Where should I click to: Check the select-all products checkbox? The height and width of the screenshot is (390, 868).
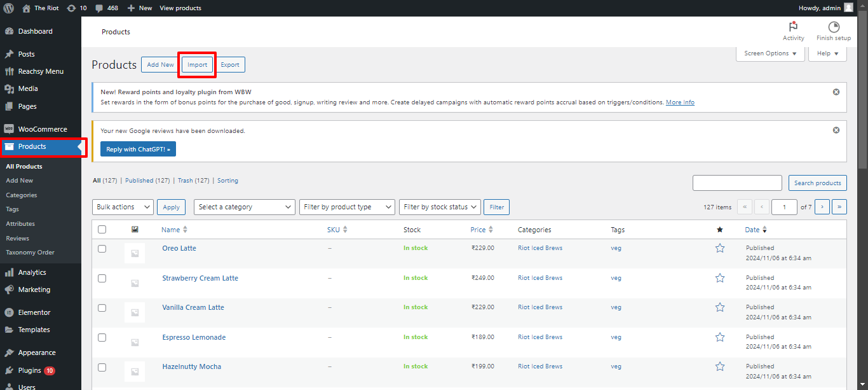point(102,229)
